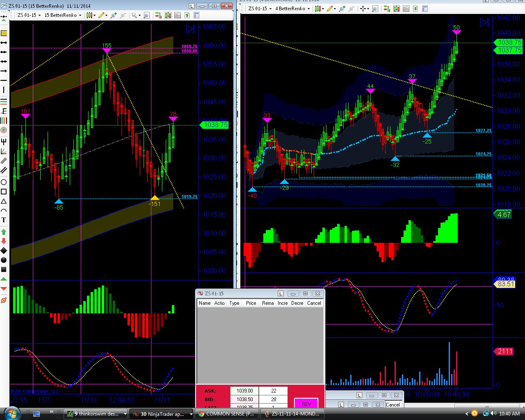
Task: Open zoom frame magnifier in right chart toolbar
Action: point(375,9)
